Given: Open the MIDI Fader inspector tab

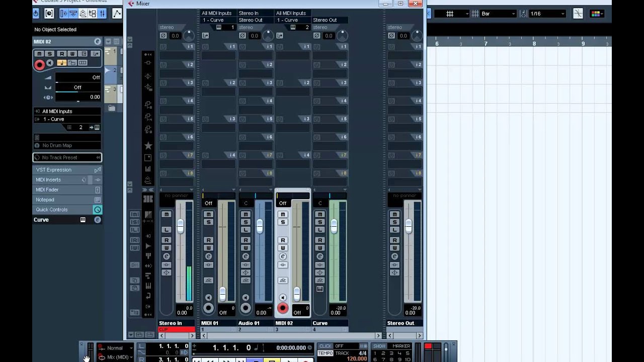Looking at the screenshot, I should [x=67, y=190].
